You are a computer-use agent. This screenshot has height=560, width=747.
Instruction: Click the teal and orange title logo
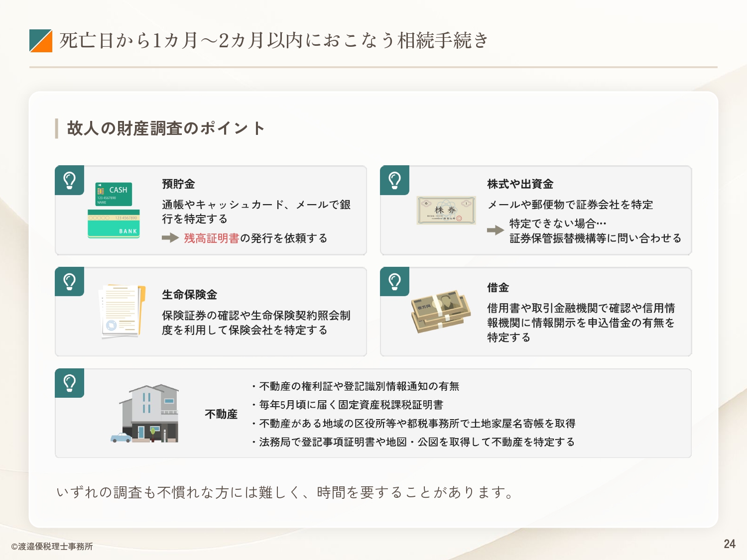pyautogui.click(x=41, y=41)
